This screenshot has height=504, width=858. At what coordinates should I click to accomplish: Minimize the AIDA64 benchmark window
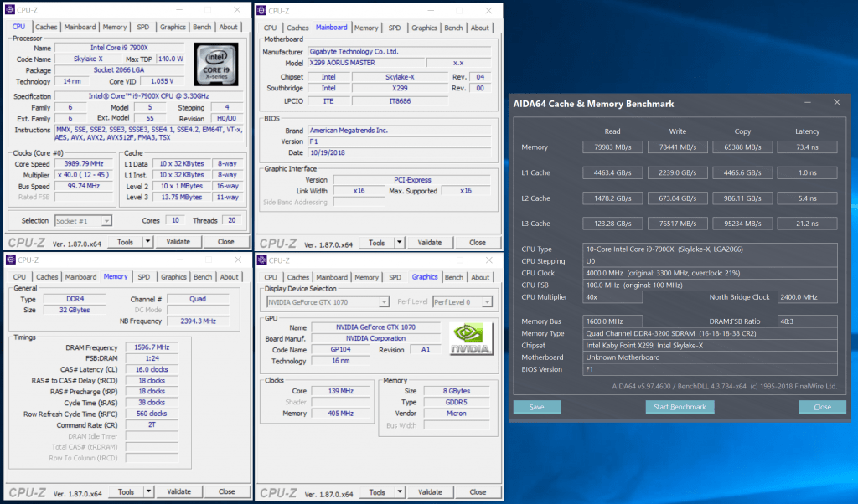click(x=806, y=103)
